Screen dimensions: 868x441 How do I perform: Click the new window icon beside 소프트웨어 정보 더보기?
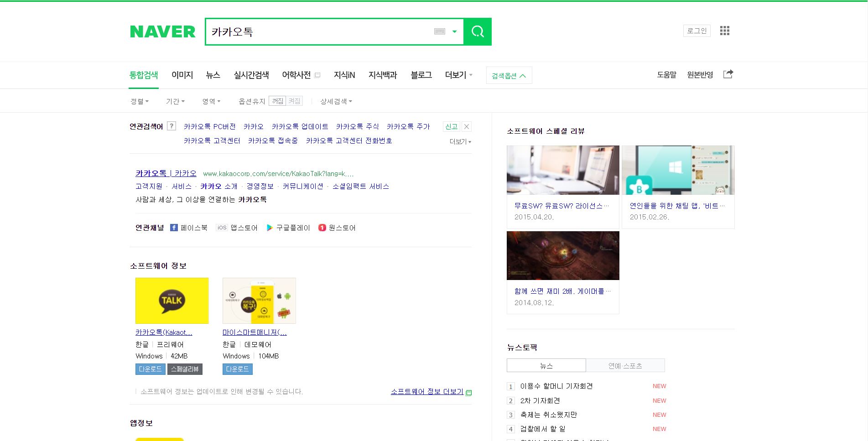(468, 392)
